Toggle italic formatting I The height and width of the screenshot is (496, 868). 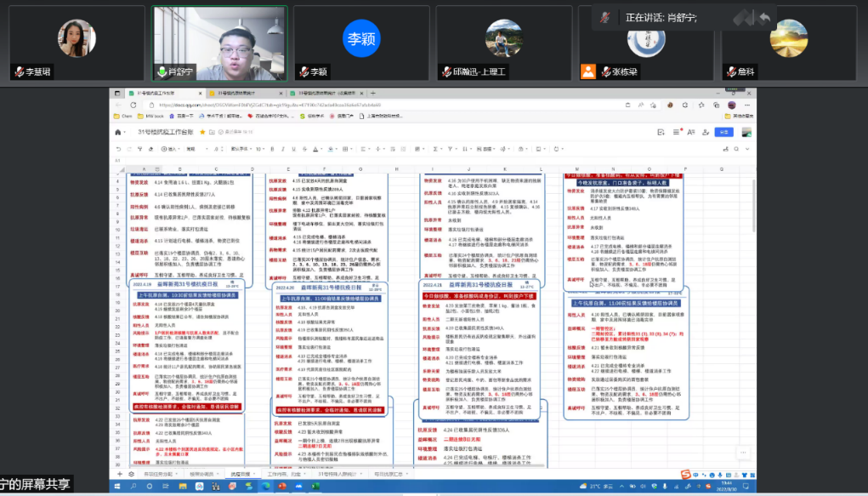pyautogui.click(x=283, y=149)
